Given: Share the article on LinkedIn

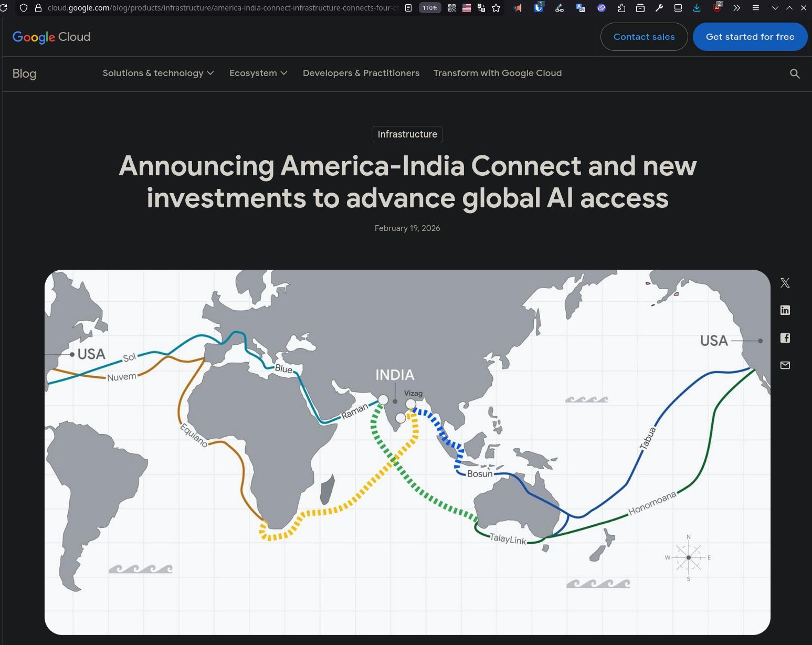Looking at the screenshot, I should pos(785,310).
